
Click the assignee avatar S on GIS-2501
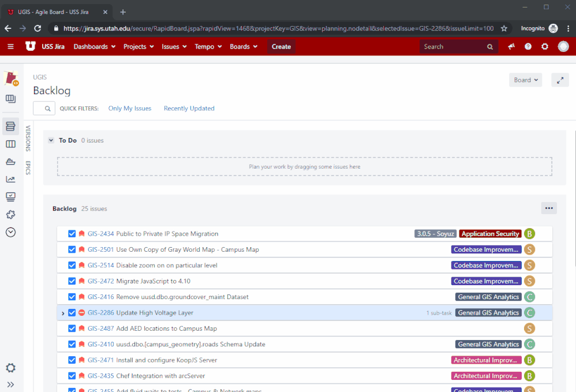click(x=529, y=249)
